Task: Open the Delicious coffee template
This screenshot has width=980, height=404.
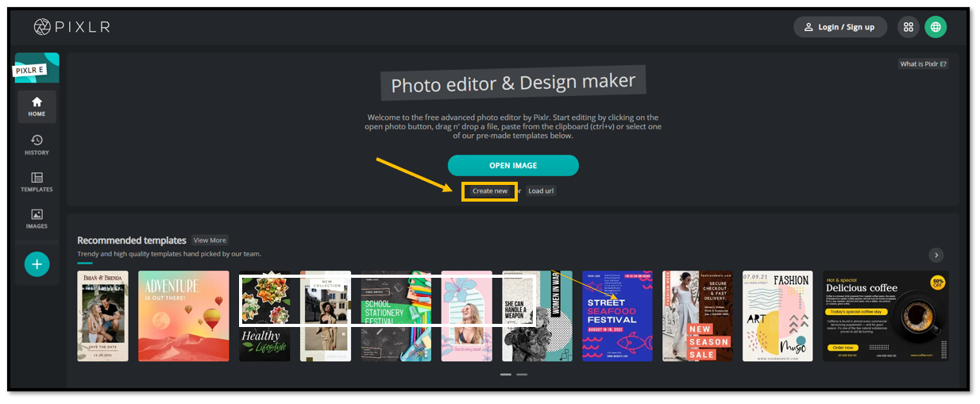Action: click(x=885, y=316)
